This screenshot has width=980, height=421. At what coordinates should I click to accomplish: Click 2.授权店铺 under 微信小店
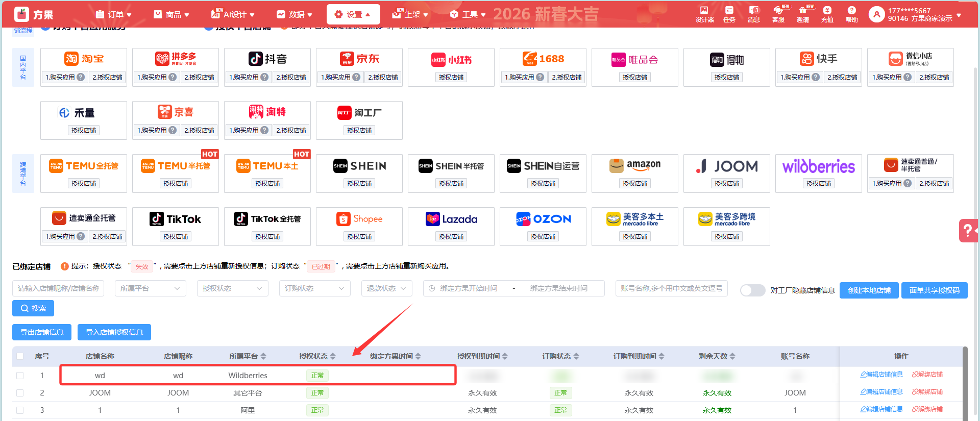[934, 77]
